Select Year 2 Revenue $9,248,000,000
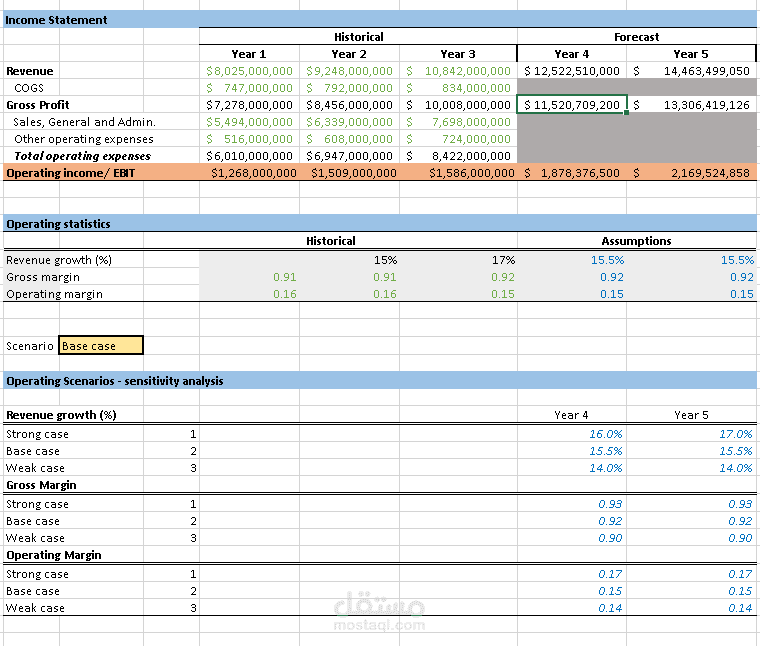760x646 pixels. point(349,71)
